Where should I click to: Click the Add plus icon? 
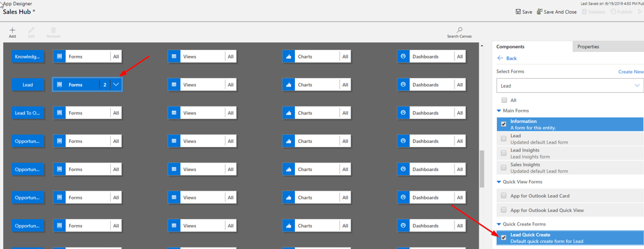12,30
